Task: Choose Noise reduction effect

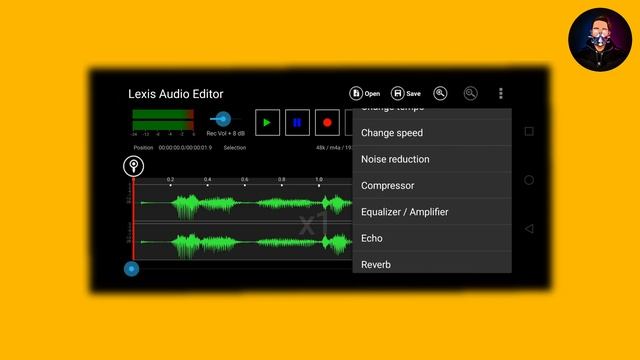Action: (x=432, y=159)
